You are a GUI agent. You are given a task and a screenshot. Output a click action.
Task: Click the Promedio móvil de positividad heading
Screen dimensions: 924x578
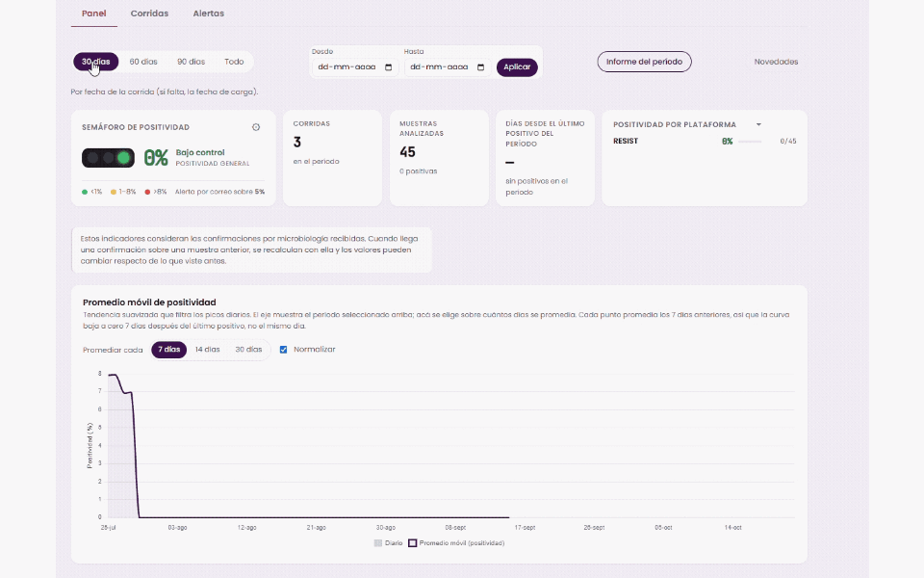149,302
